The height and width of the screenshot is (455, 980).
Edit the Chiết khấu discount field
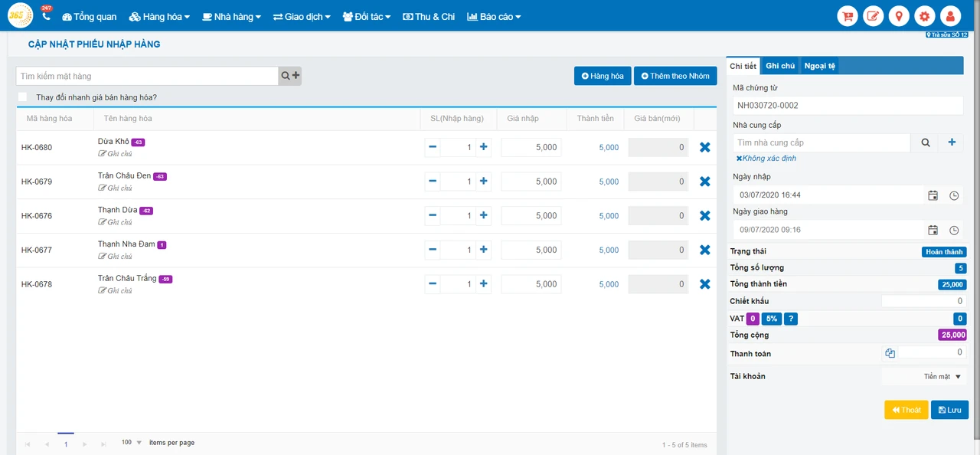(x=924, y=301)
